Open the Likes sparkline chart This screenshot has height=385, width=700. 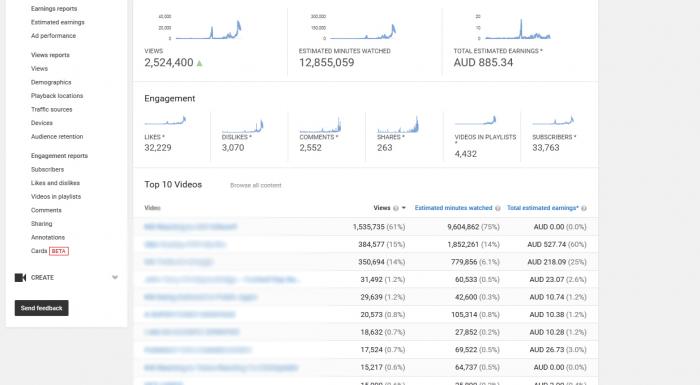pos(165,121)
